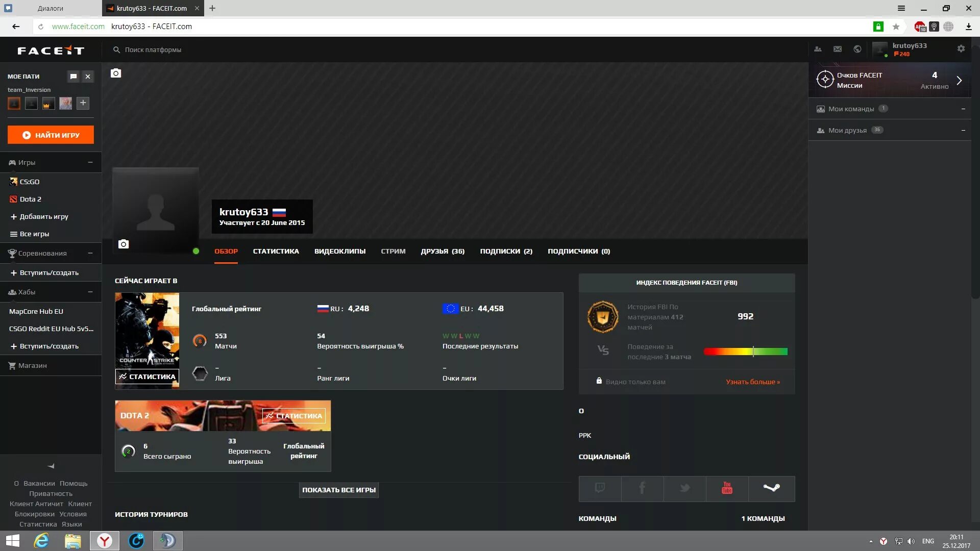
Task: Open the Subscribers (0) tab
Action: 579,251
